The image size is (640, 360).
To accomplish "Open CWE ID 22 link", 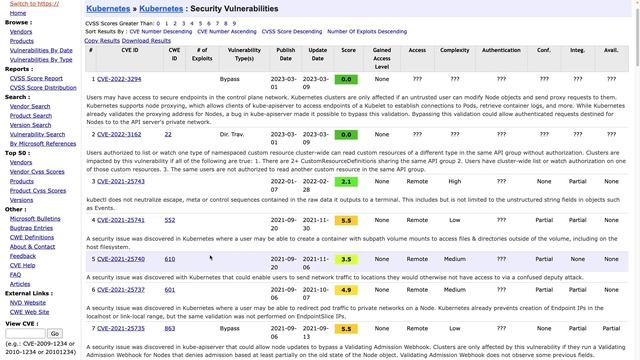I will 168,134.
